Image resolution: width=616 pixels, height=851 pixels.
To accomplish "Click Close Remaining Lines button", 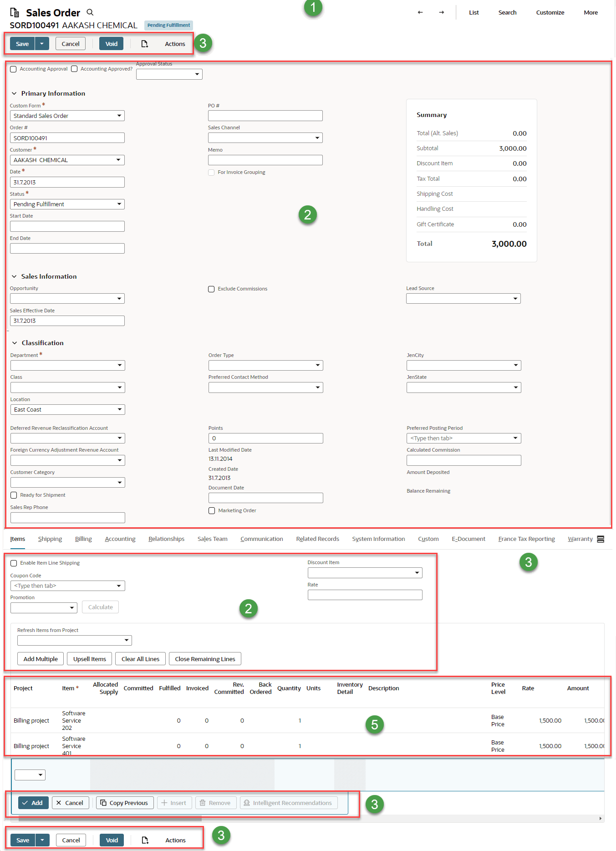I will [205, 659].
